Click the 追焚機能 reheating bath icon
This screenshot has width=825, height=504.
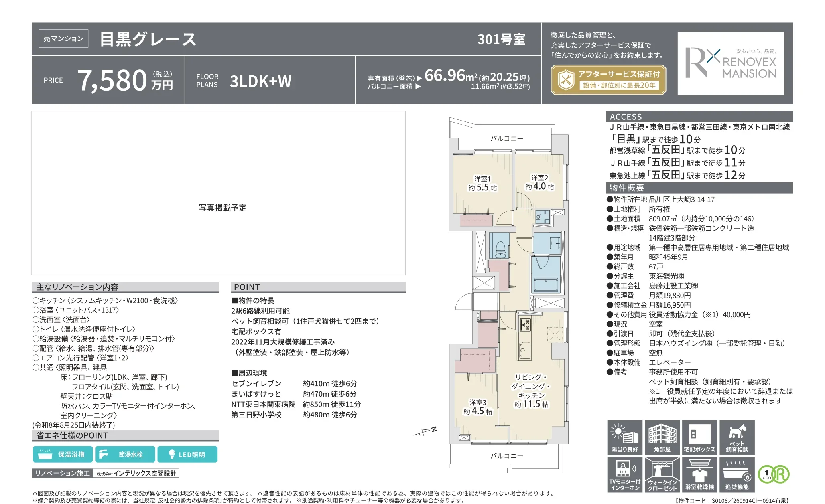(737, 475)
